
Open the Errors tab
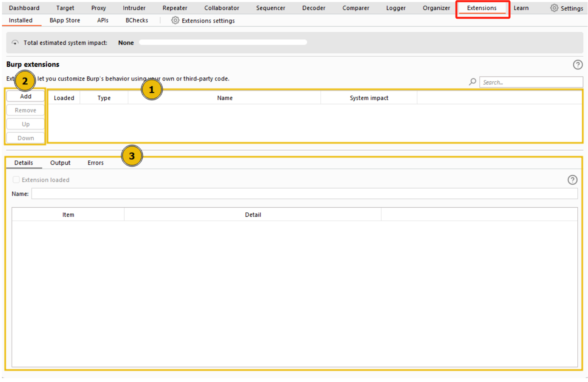click(x=96, y=163)
